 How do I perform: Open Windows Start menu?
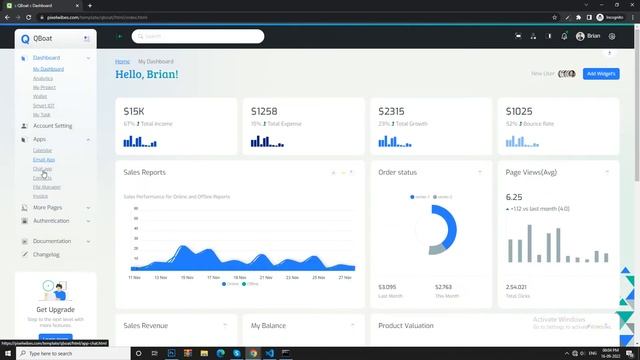point(8,353)
